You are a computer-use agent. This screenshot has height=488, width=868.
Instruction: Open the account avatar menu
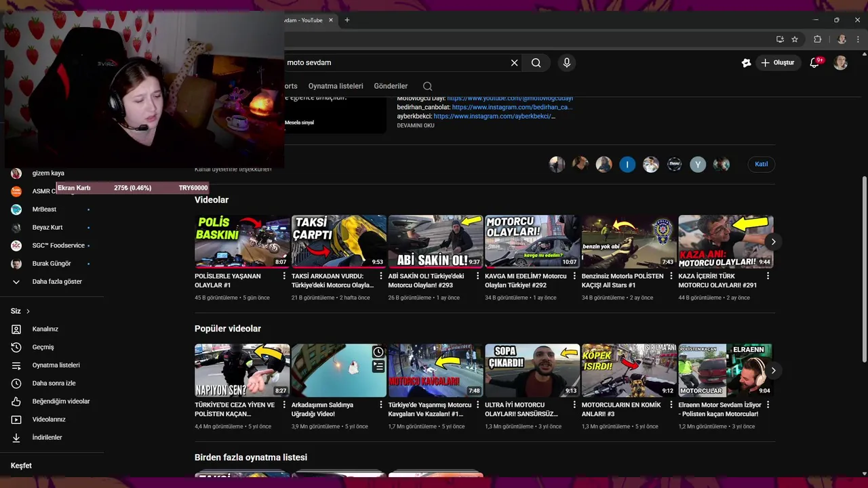tap(841, 62)
